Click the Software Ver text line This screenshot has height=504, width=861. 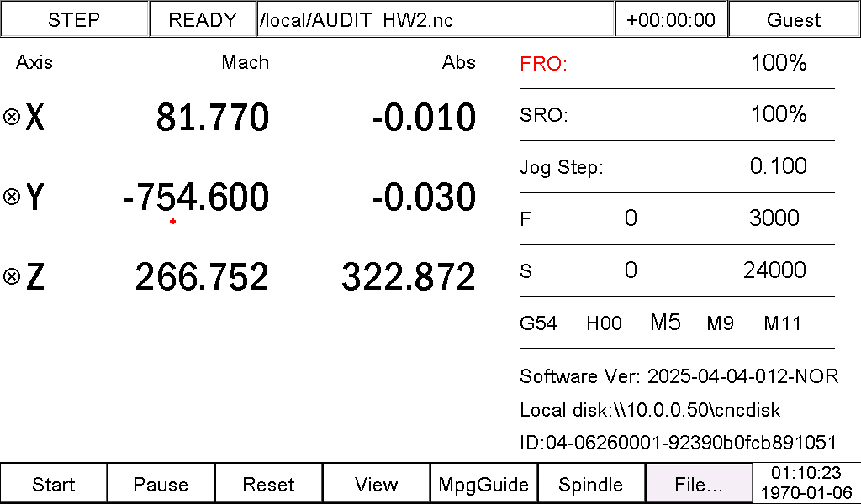tap(679, 376)
